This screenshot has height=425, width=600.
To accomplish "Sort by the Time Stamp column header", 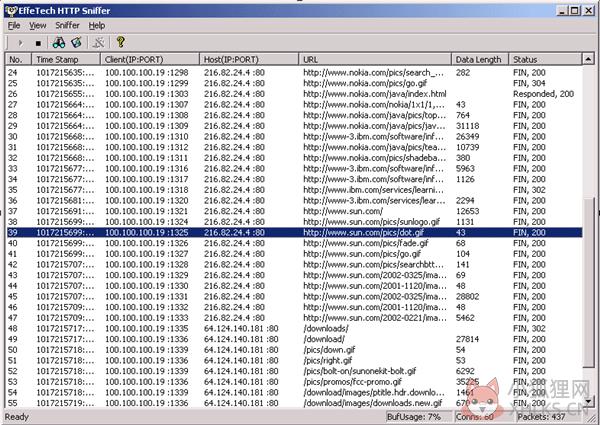I will 66,60.
